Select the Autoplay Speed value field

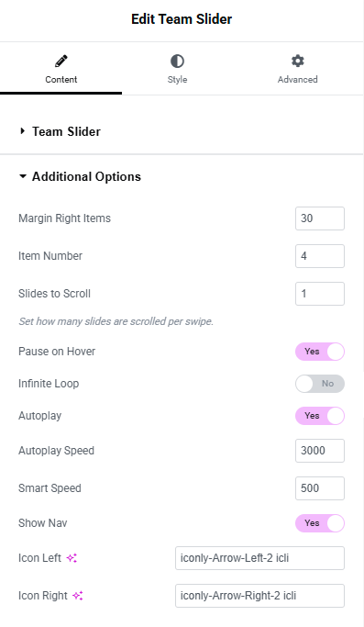(320, 451)
